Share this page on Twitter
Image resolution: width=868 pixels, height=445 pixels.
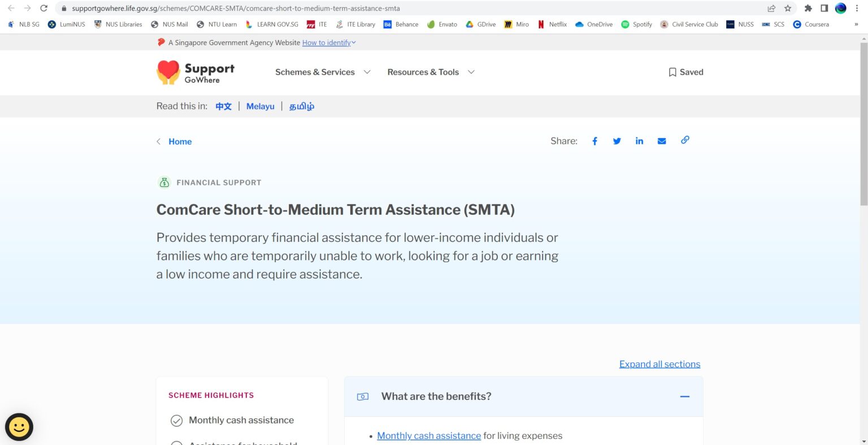[617, 141]
